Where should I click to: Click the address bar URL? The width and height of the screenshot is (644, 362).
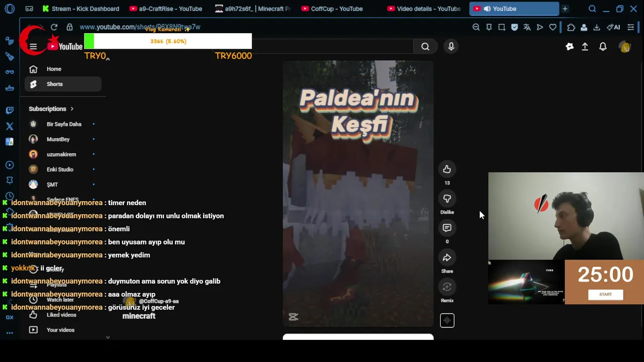click(x=140, y=27)
